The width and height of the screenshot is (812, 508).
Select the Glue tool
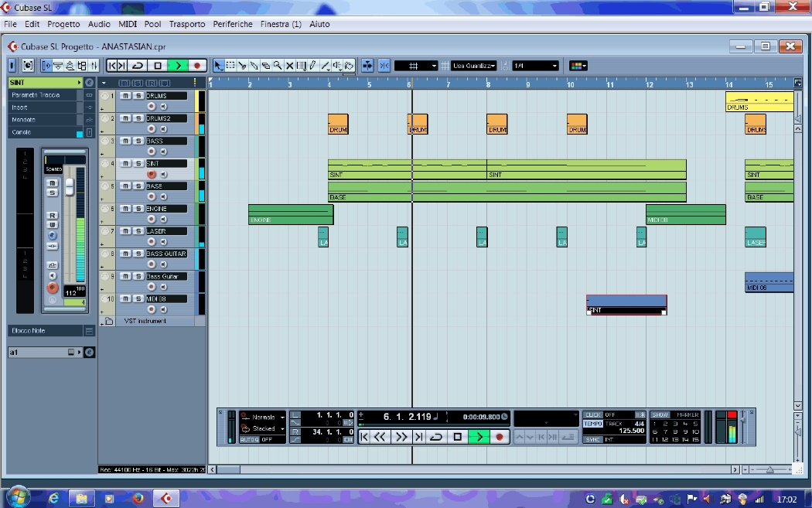[x=254, y=66]
